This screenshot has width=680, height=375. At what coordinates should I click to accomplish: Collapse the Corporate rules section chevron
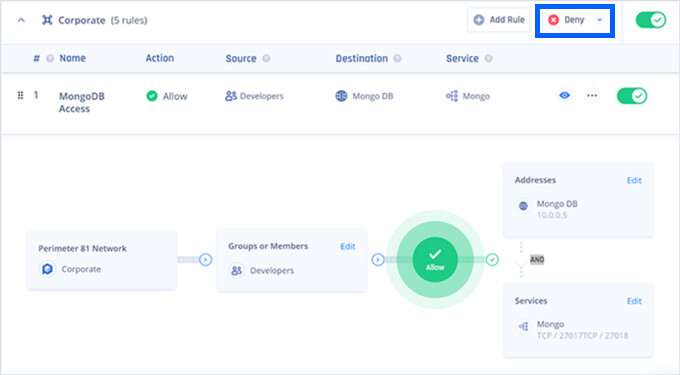click(x=21, y=20)
